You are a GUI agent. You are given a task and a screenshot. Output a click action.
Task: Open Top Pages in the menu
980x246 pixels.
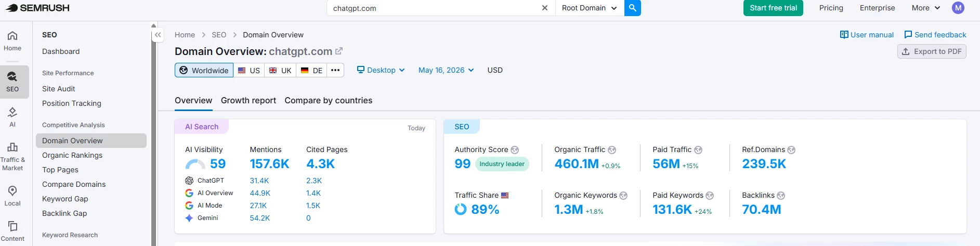click(x=60, y=170)
